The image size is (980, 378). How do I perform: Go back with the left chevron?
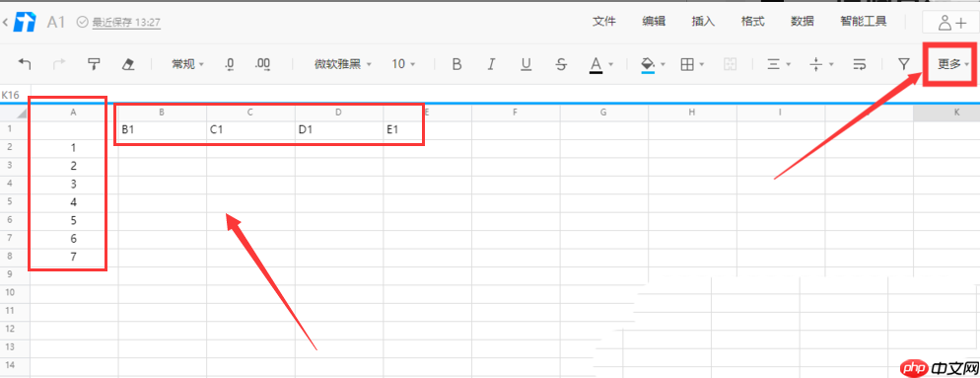tap(5, 23)
